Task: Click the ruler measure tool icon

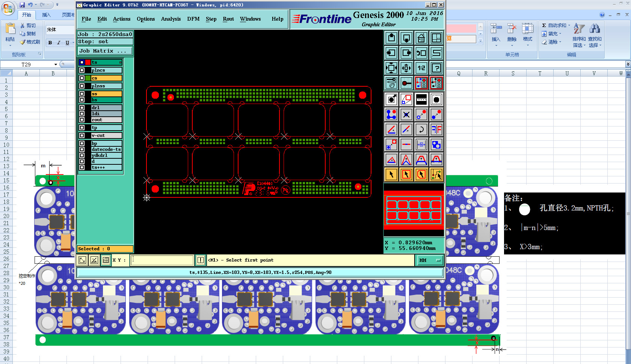Action: (421, 99)
